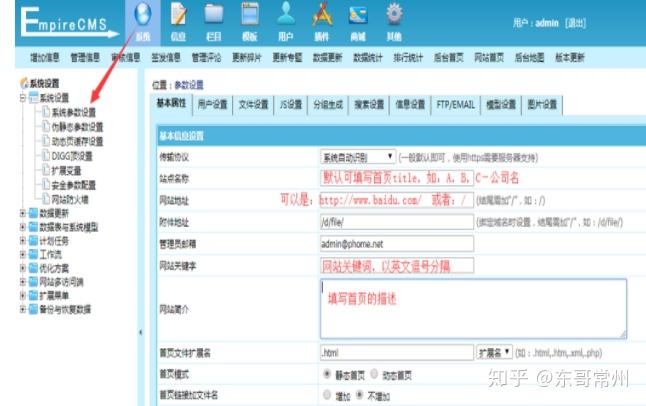Click the 管理员邮箱 input field

point(397,244)
